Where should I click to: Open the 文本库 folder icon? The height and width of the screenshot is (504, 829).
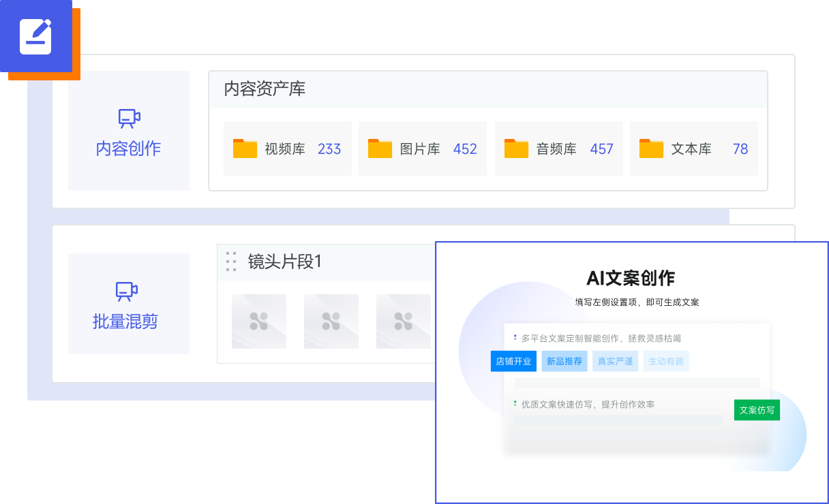coord(651,148)
